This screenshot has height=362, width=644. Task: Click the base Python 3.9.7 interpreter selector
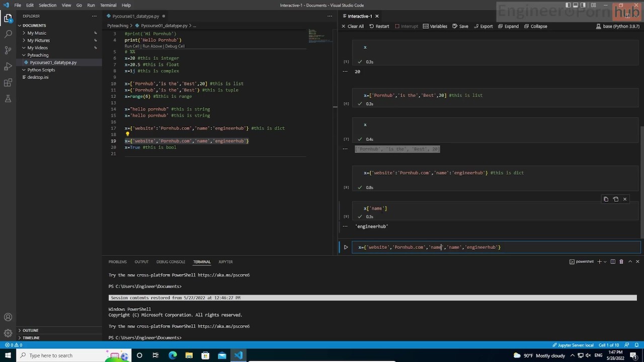click(x=618, y=26)
